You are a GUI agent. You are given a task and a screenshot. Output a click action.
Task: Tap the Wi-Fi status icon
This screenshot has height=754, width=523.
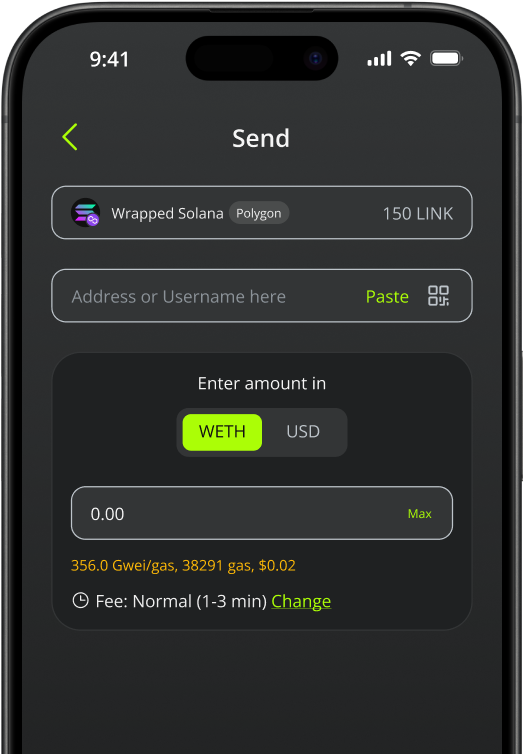(x=411, y=59)
